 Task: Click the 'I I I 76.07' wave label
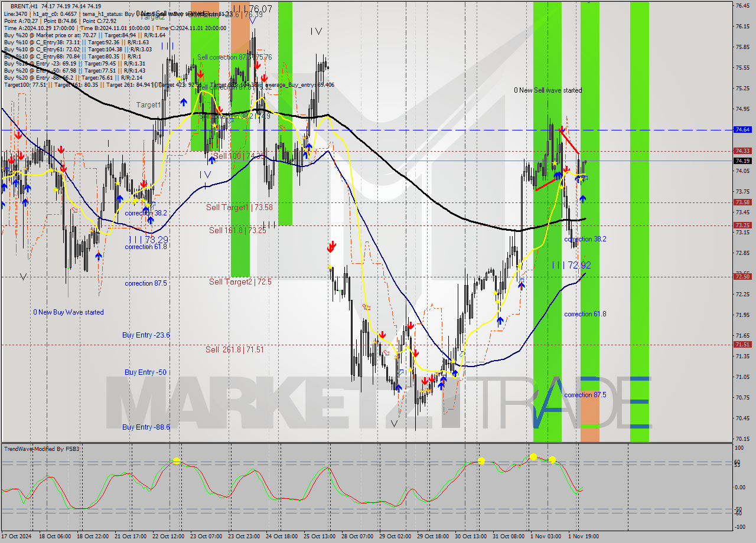(x=252, y=9)
